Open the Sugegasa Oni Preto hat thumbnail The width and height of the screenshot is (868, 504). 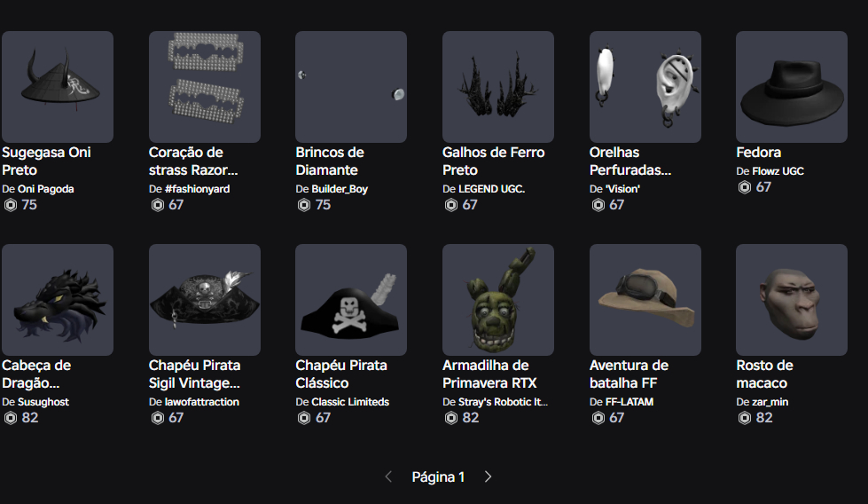click(x=58, y=87)
